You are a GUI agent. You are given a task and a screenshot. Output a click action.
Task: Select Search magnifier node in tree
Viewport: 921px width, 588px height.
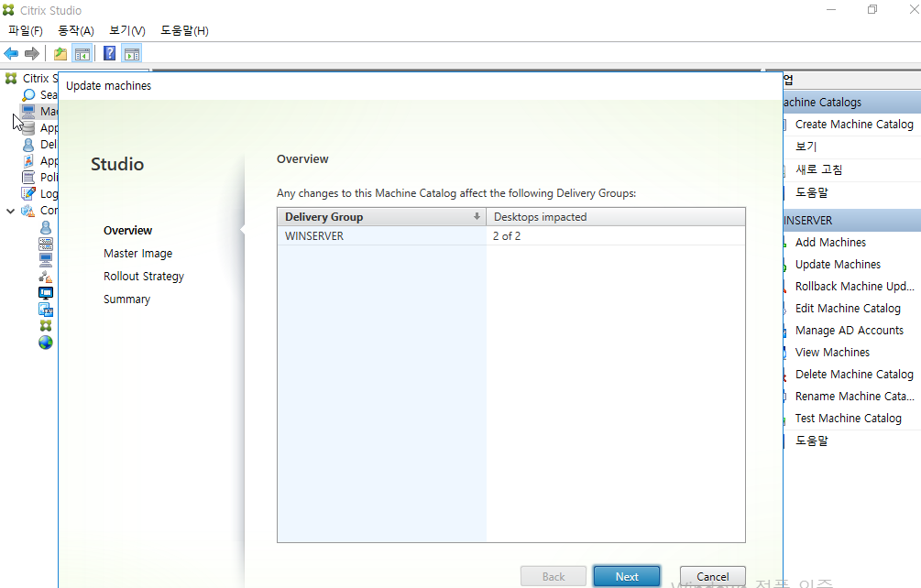[x=39, y=94]
